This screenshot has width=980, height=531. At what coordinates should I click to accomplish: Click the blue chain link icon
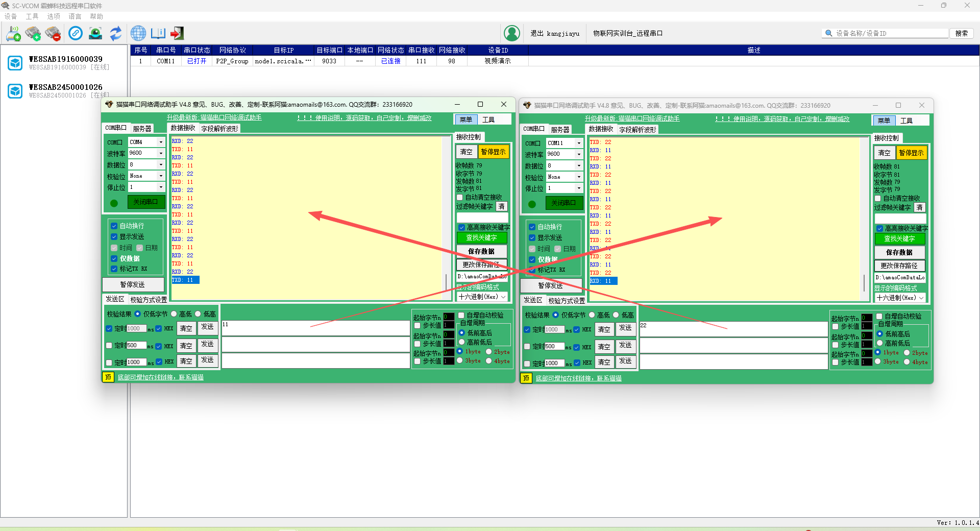click(x=76, y=34)
